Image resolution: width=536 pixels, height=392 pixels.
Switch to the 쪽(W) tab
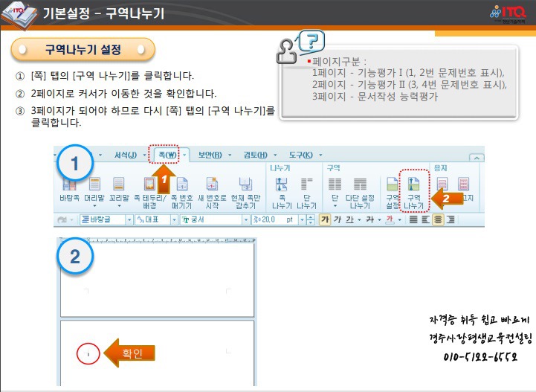[x=167, y=155]
